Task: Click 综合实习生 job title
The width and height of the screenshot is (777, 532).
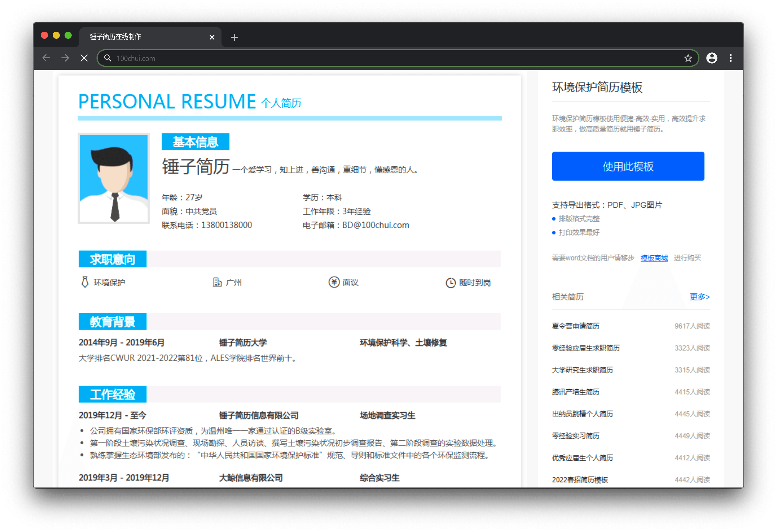Action: tap(380, 478)
